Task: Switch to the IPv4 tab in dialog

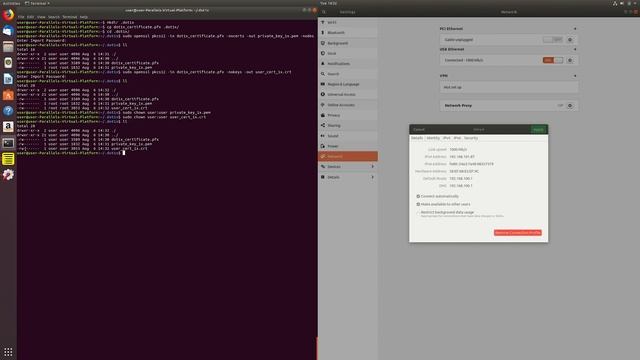Action: [447, 138]
